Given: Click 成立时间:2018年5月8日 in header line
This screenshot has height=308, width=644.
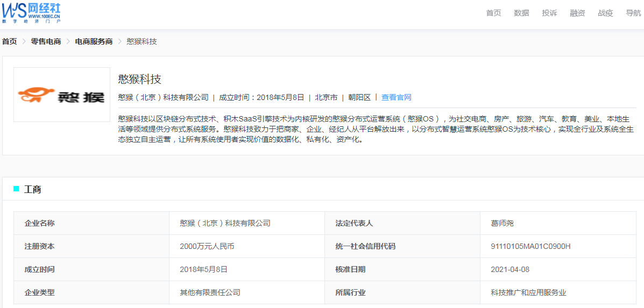Looking at the screenshot, I should (x=261, y=98).
